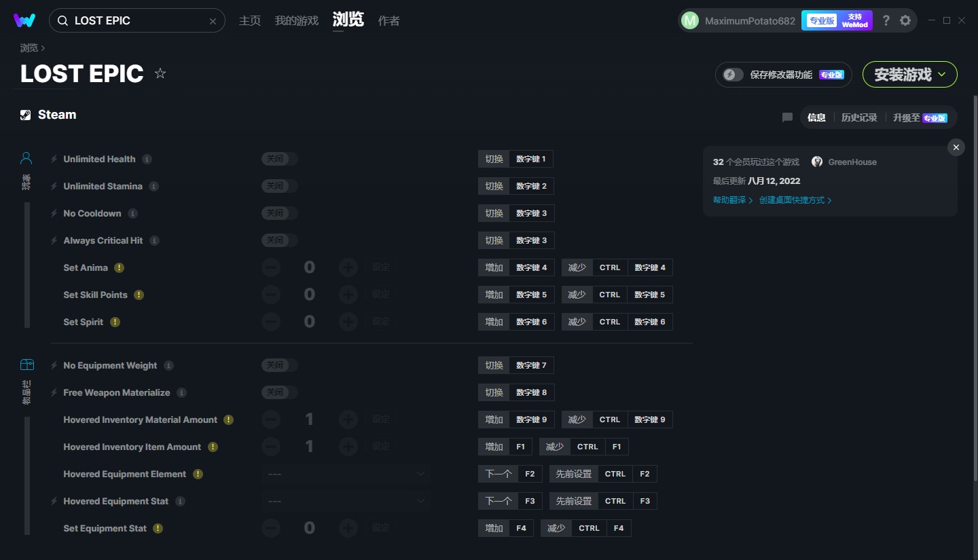Click 升级至专业版 link
This screenshot has height=560, width=978.
(920, 117)
